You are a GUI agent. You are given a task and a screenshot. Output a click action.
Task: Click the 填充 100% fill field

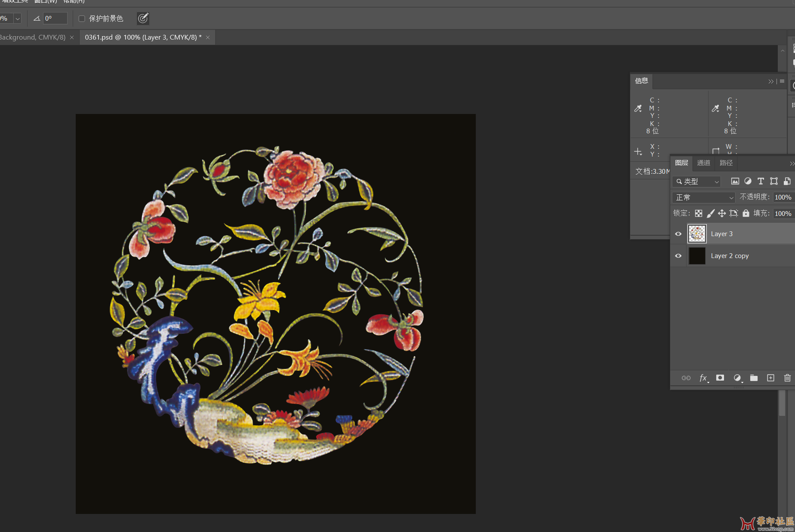click(x=783, y=214)
